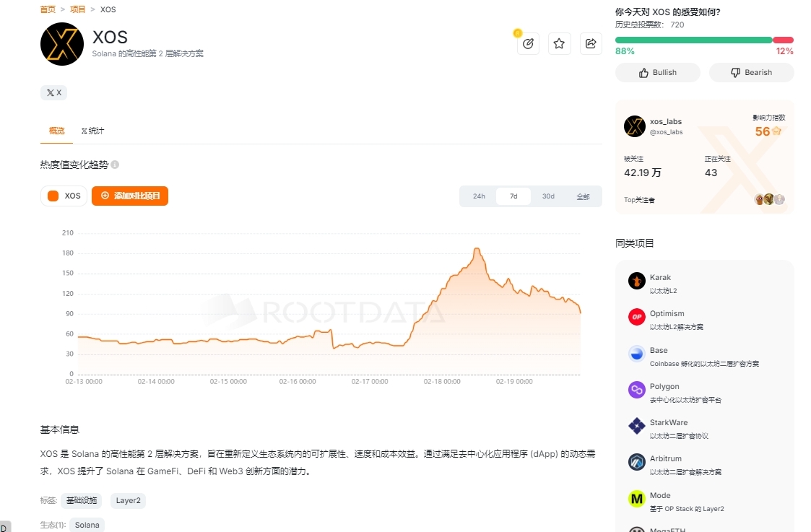Switch to the 统计 tab

(92, 131)
